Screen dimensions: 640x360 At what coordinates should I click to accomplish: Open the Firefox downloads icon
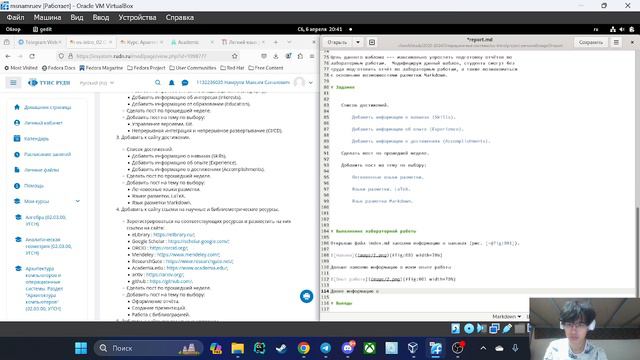pyautogui.click(x=276, y=56)
